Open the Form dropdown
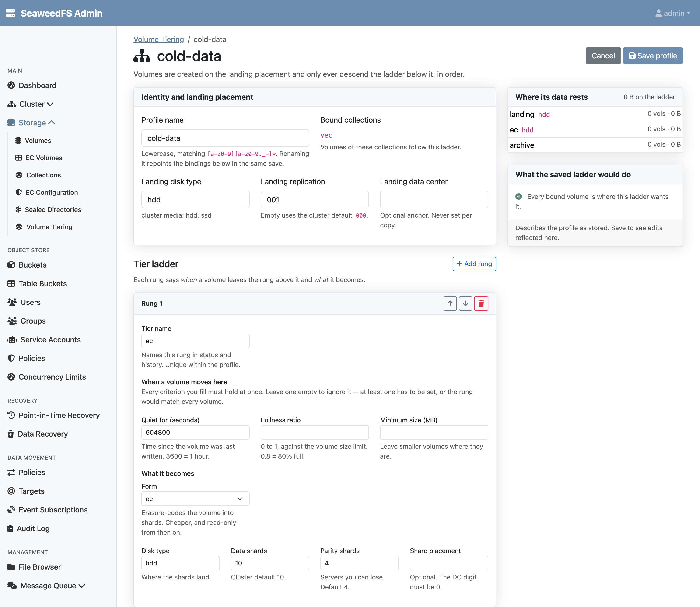This screenshot has width=700, height=607. pyautogui.click(x=195, y=499)
